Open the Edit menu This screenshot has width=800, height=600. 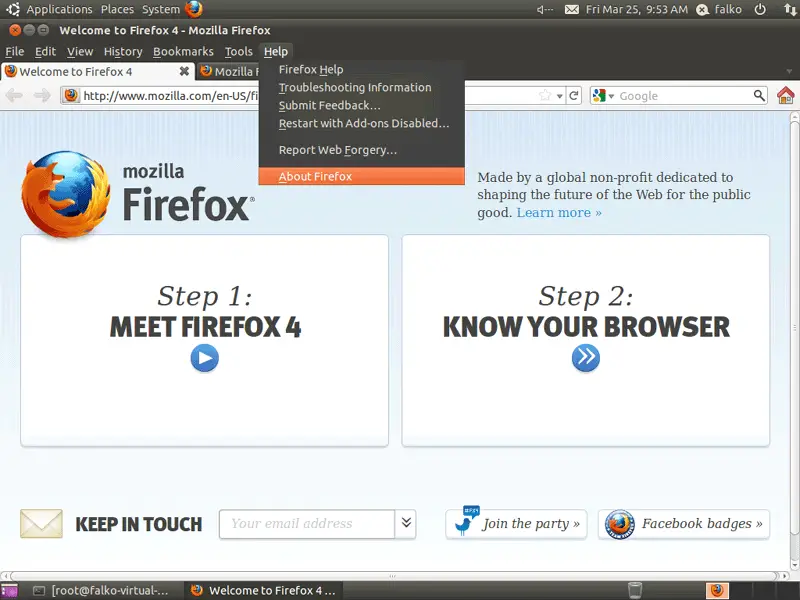45,52
